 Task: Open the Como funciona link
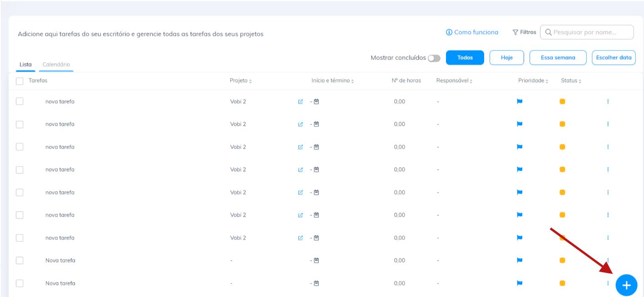[x=472, y=32]
